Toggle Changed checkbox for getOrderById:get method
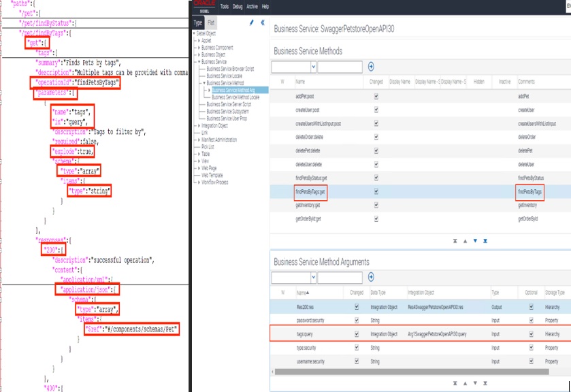 [x=376, y=219]
